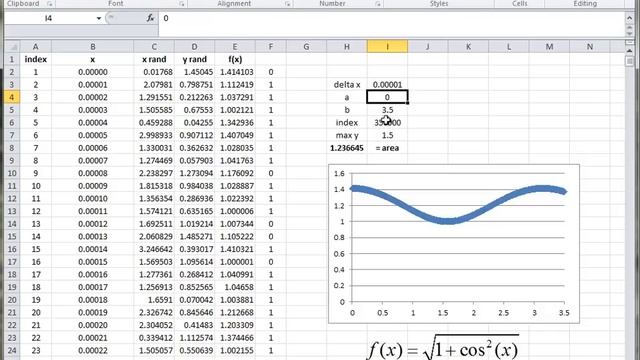Click f(x) value 1.414103

(x=235, y=72)
